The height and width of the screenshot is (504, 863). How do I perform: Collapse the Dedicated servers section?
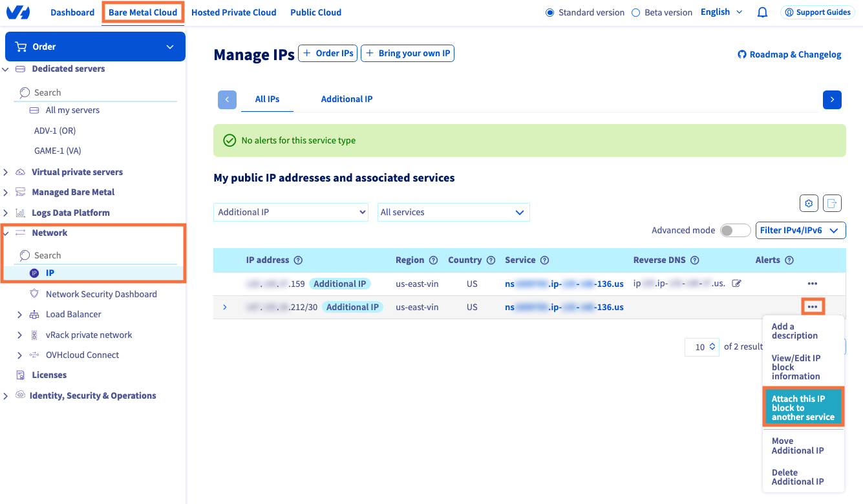tap(6, 69)
